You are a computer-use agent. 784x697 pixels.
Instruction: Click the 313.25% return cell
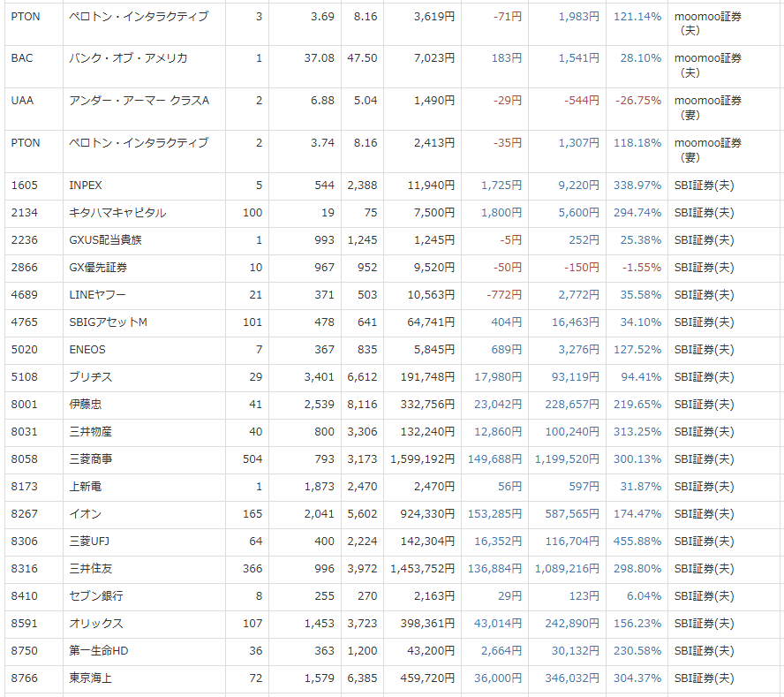637,432
